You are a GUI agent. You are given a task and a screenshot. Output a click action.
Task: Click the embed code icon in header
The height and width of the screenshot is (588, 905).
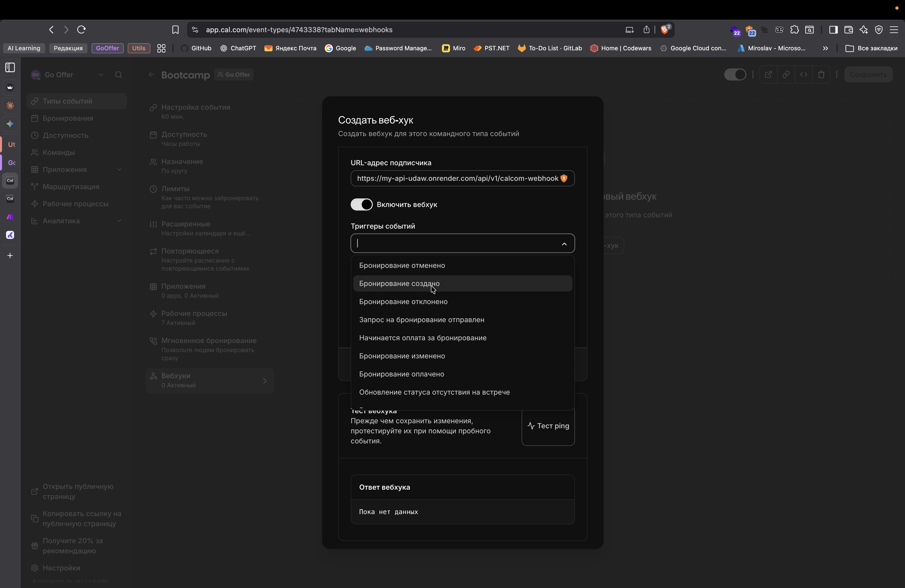803,74
